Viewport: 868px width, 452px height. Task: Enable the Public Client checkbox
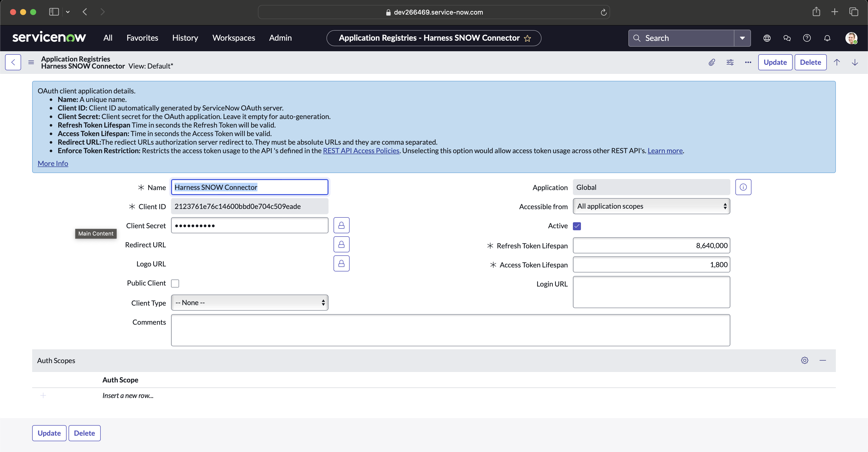[175, 283]
